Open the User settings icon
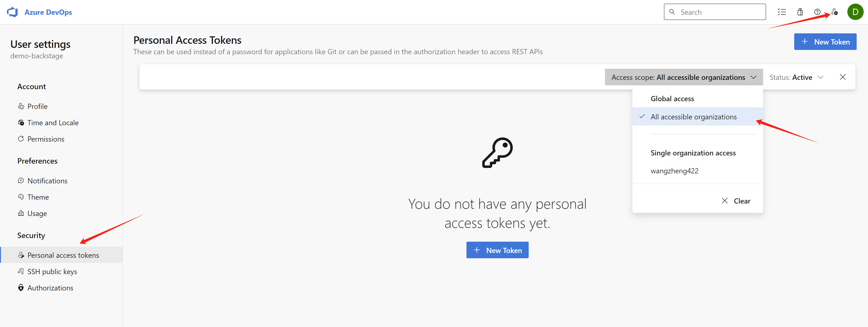 pos(835,12)
